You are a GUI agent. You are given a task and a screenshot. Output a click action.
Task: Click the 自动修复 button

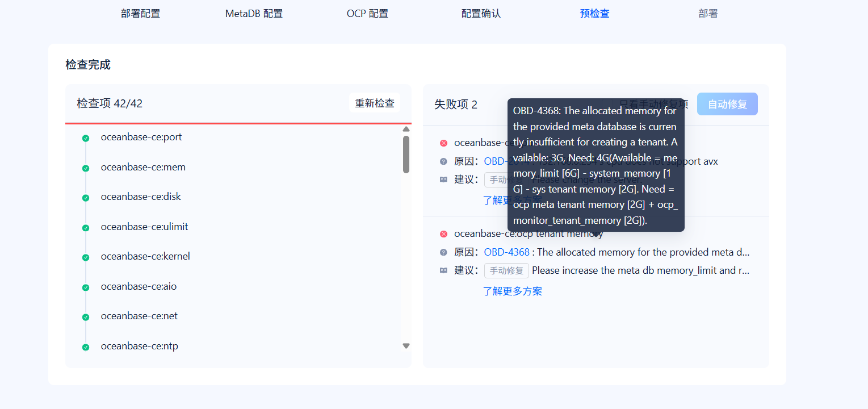pyautogui.click(x=727, y=104)
